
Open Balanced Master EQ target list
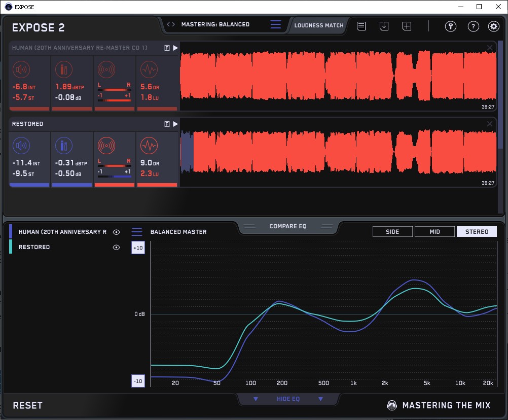[137, 232]
